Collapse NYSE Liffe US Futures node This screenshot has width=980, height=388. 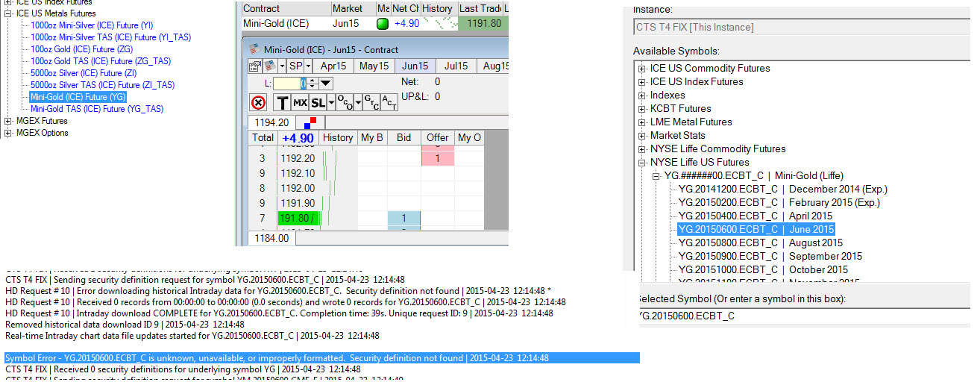(642, 163)
